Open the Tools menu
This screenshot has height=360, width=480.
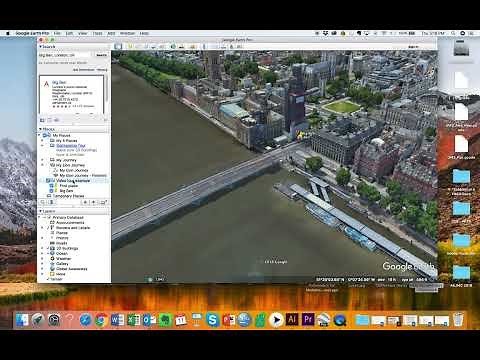(x=97, y=33)
